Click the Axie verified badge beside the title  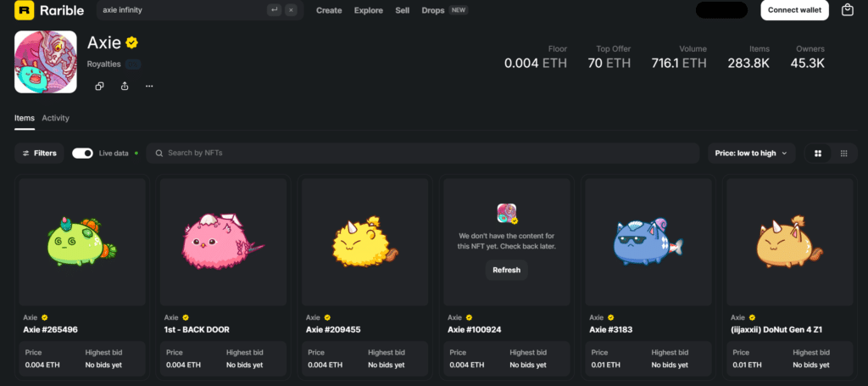coord(131,42)
